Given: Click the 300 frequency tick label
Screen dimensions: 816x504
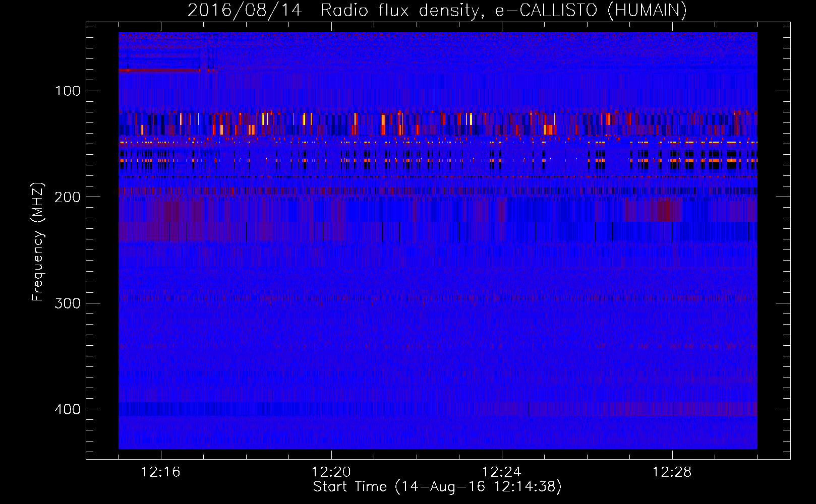Looking at the screenshot, I should (x=68, y=303).
